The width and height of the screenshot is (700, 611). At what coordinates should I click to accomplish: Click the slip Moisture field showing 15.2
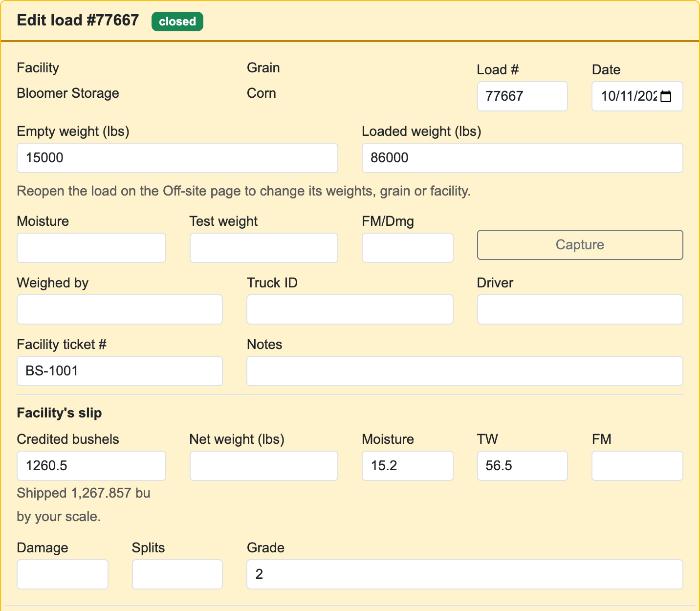pos(407,466)
